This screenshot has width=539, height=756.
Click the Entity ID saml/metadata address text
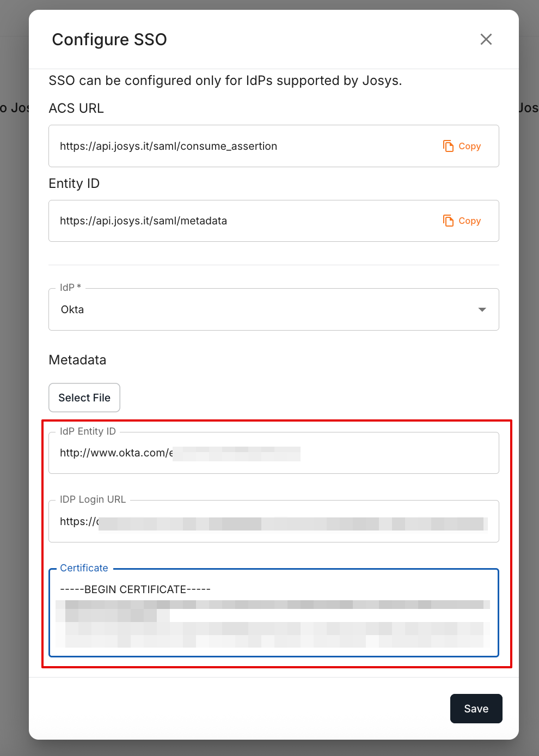143,221
